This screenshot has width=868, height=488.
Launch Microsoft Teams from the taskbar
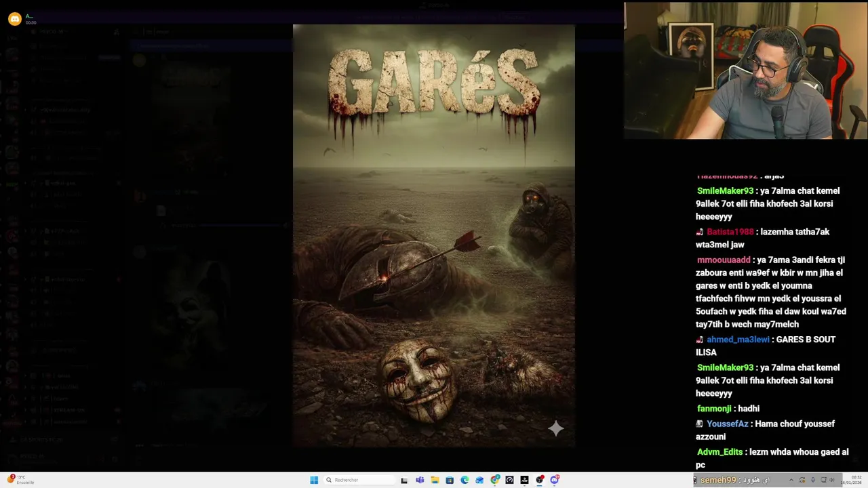coord(420,480)
